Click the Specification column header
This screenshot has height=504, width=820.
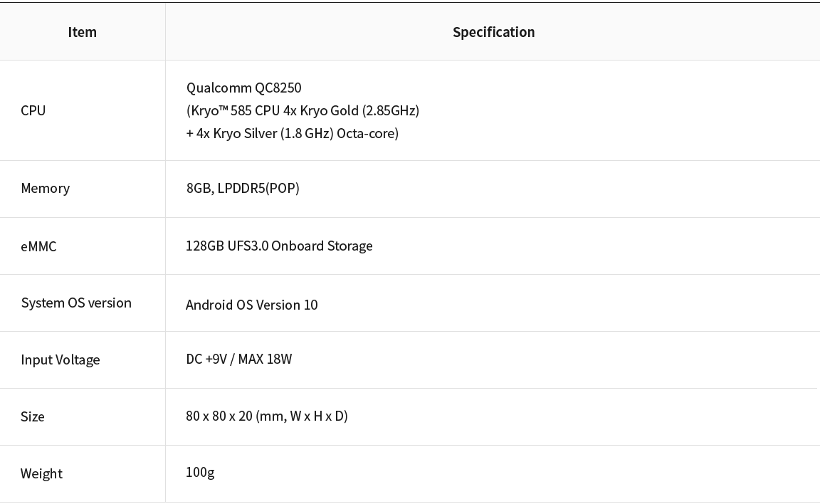click(x=494, y=32)
